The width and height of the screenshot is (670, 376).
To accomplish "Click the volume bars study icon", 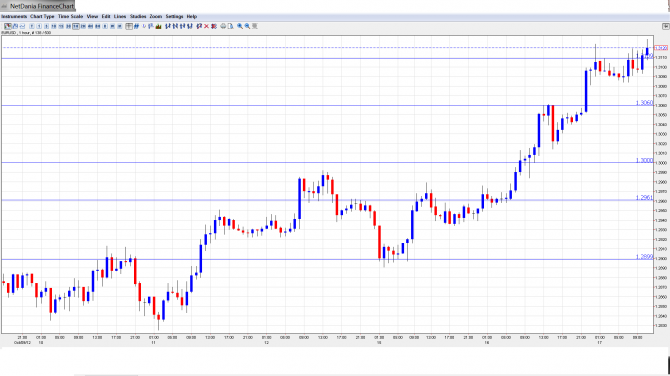I will point(159,26).
